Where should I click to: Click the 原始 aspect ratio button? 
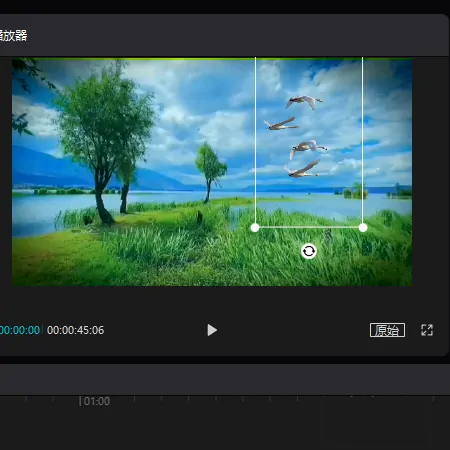[387, 330]
